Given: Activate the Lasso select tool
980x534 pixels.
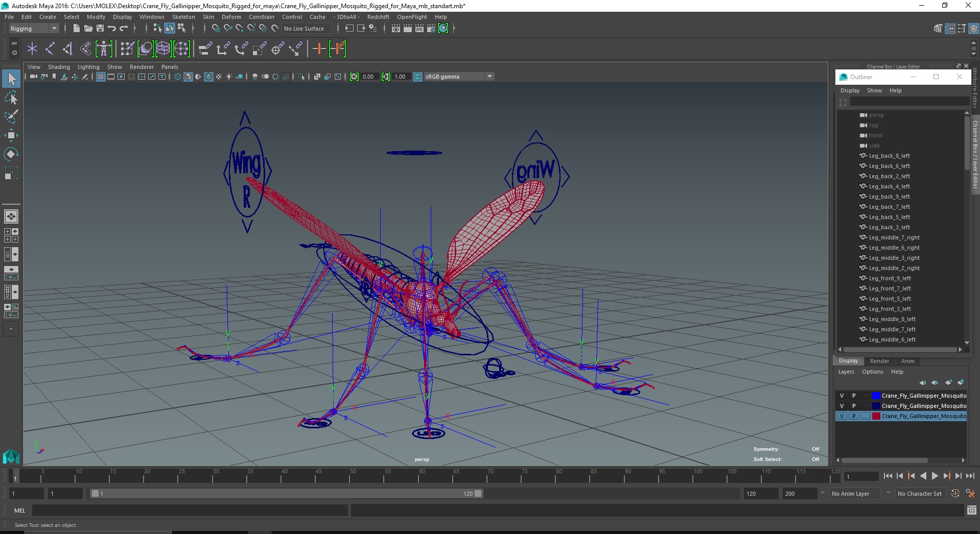Looking at the screenshot, I should click(11, 98).
